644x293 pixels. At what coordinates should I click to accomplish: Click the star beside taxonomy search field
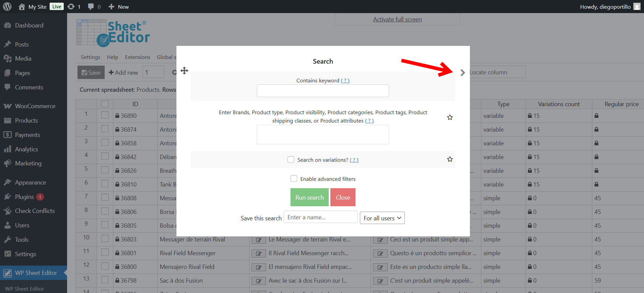pos(450,117)
